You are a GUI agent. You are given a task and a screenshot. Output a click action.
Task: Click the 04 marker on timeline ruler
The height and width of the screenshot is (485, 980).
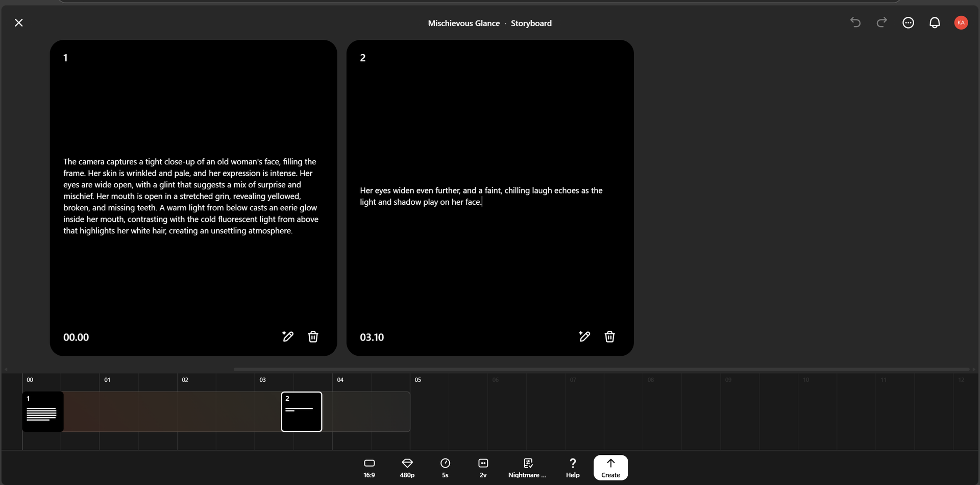(x=340, y=380)
